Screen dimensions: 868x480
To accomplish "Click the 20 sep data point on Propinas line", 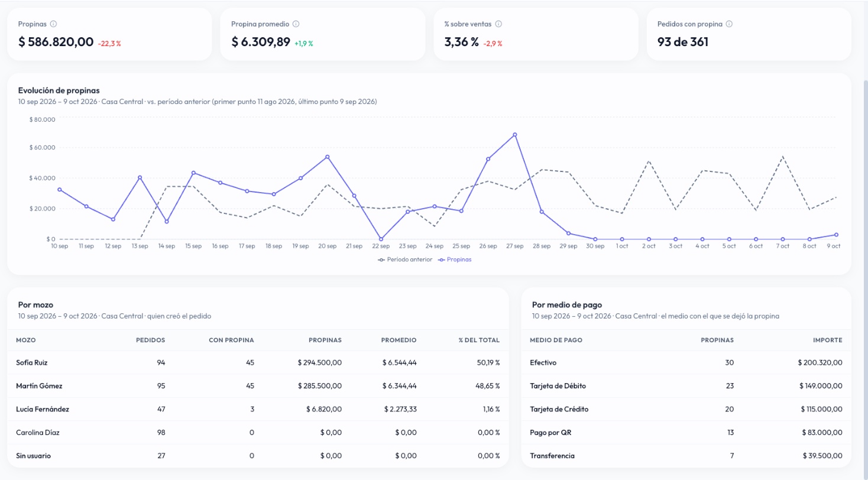I will (327, 157).
